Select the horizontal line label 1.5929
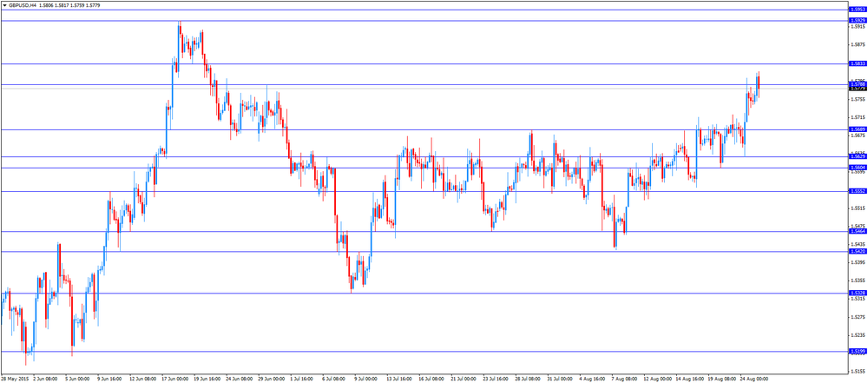868x383 pixels. point(857,21)
